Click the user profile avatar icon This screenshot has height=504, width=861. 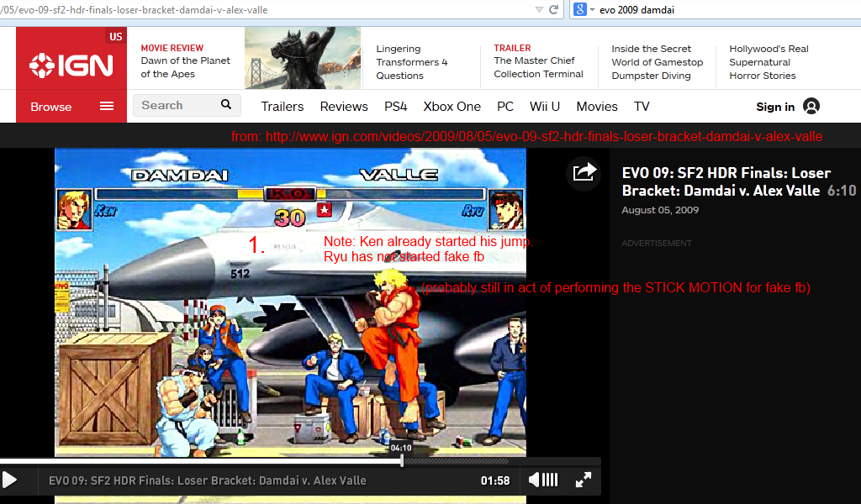pyautogui.click(x=811, y=106)
